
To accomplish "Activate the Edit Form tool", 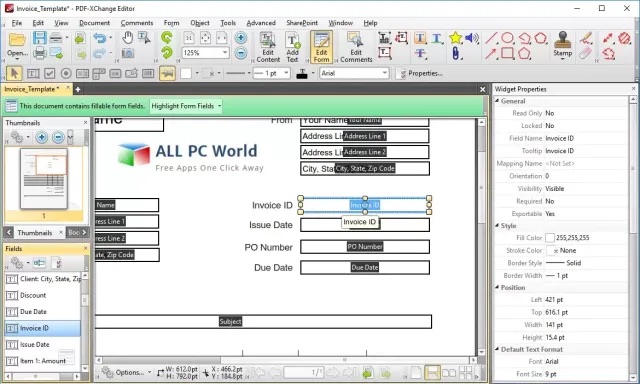I will click(x=321, y=47).
